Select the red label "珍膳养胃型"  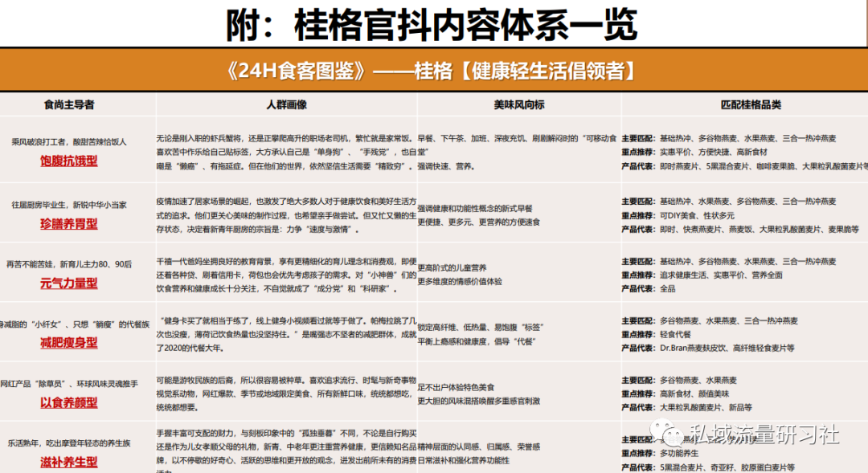point(68,223)
